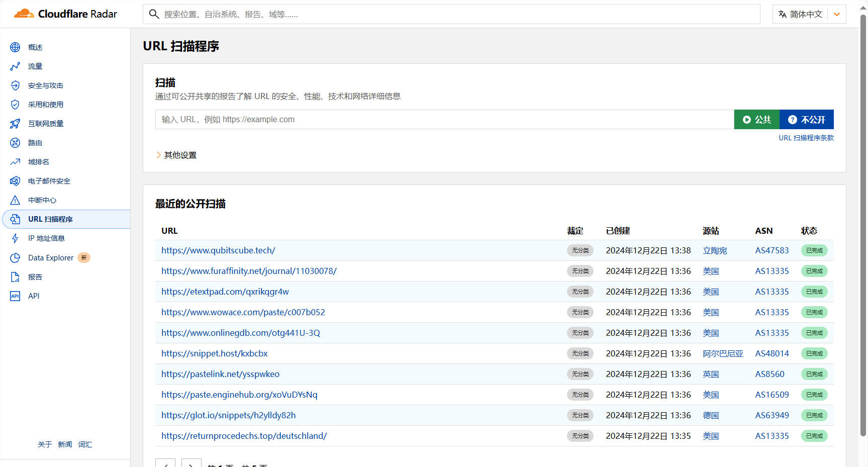Open the language dropdown arrow
The width and height of the screenshot is (868, 467).
[x=837, y=14]
